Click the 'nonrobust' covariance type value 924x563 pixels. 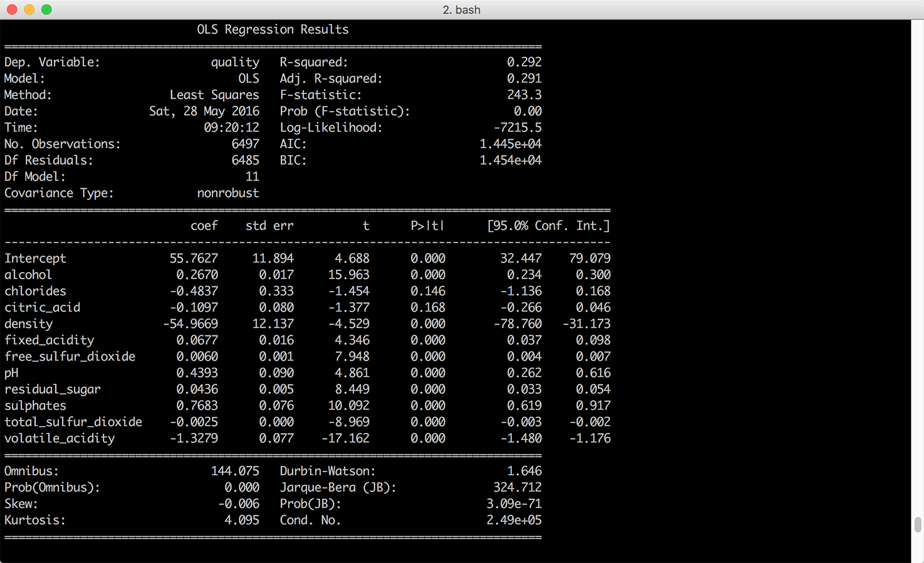click(x=228, y=193)
